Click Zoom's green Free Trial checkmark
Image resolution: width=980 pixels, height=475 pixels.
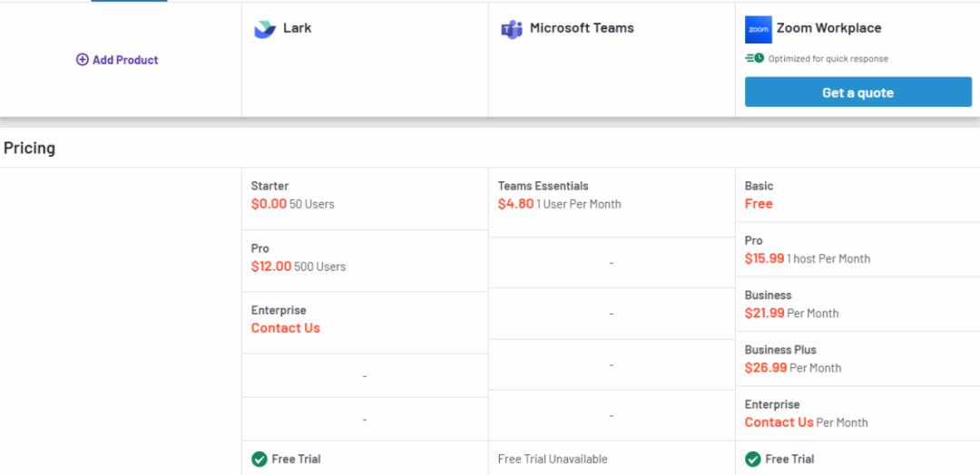point(753,459)
